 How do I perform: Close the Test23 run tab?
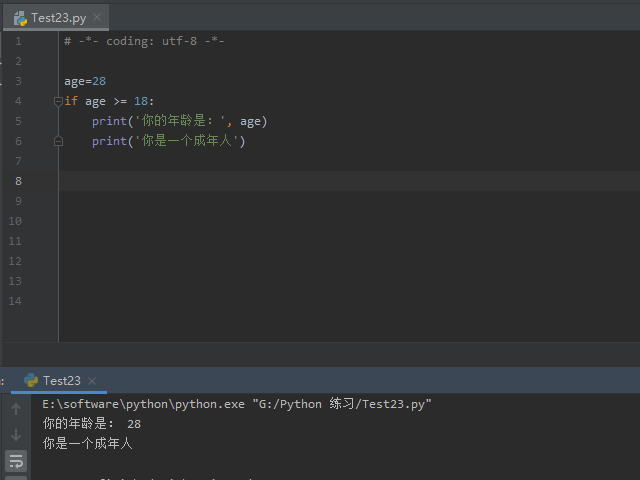pos(92,381)
